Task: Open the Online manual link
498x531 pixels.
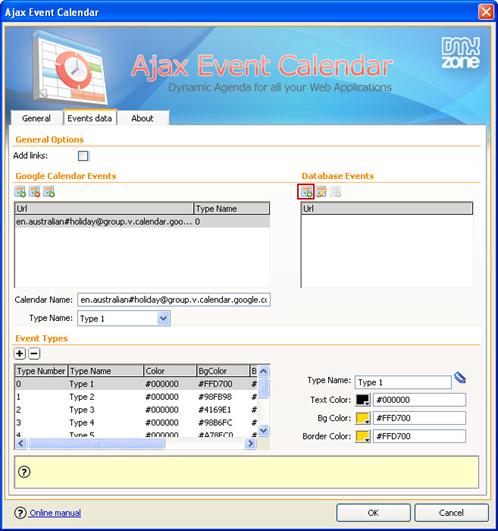Action: (55, 513)
